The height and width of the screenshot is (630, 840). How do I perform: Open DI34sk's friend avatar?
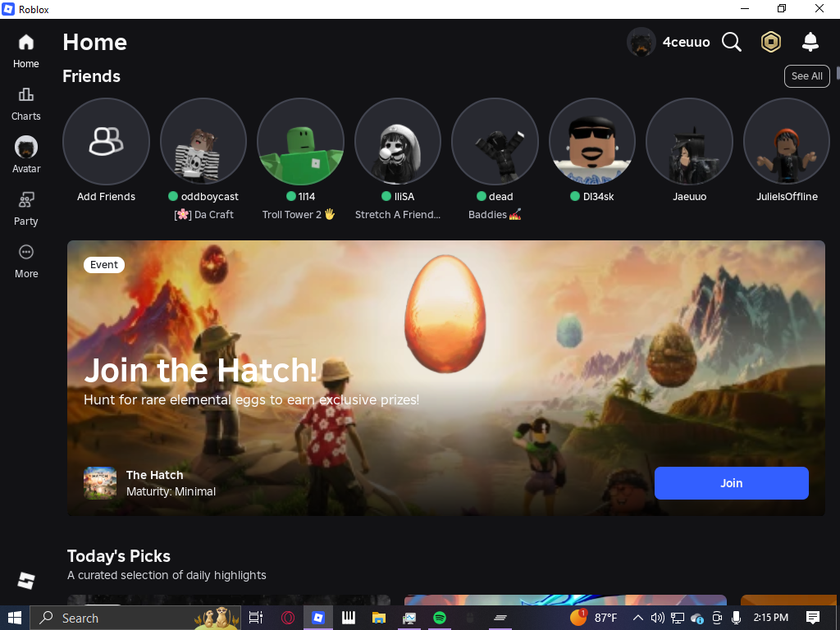[592, 141]
